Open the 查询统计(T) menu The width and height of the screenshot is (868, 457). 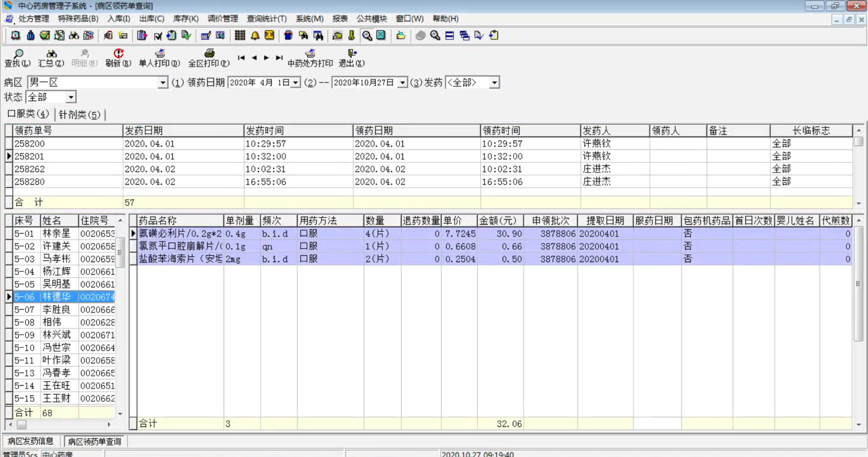point(267,19)
